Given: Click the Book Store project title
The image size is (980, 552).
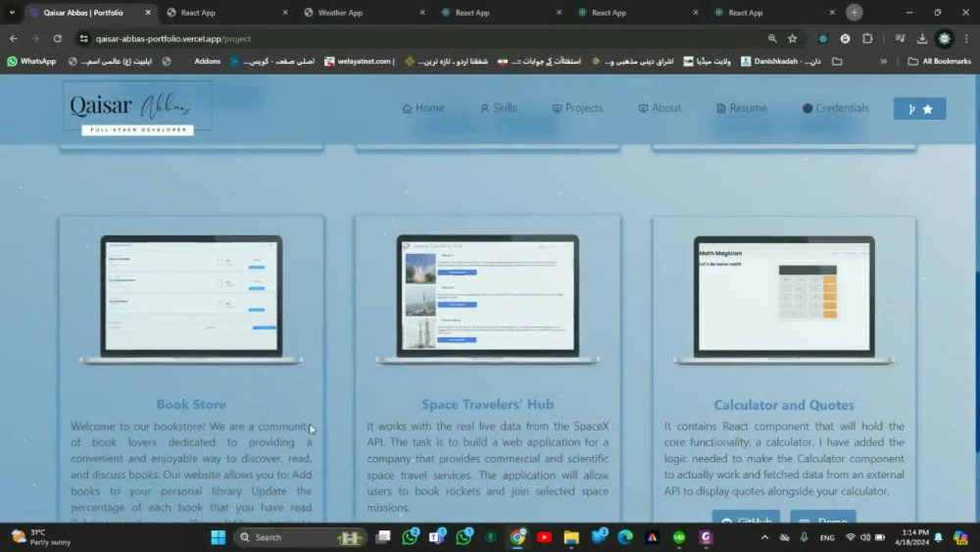Looking at the screenshot, I should coord(191,405).
